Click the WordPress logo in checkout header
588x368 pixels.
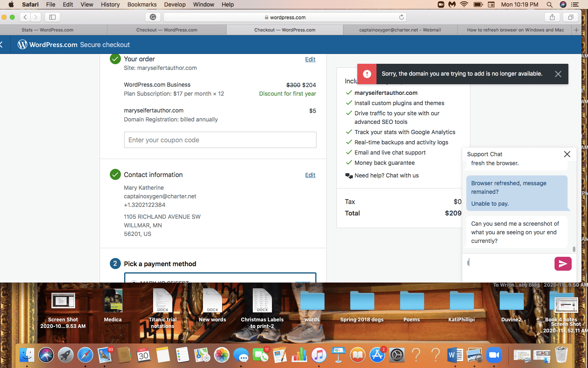click(22, 45)
